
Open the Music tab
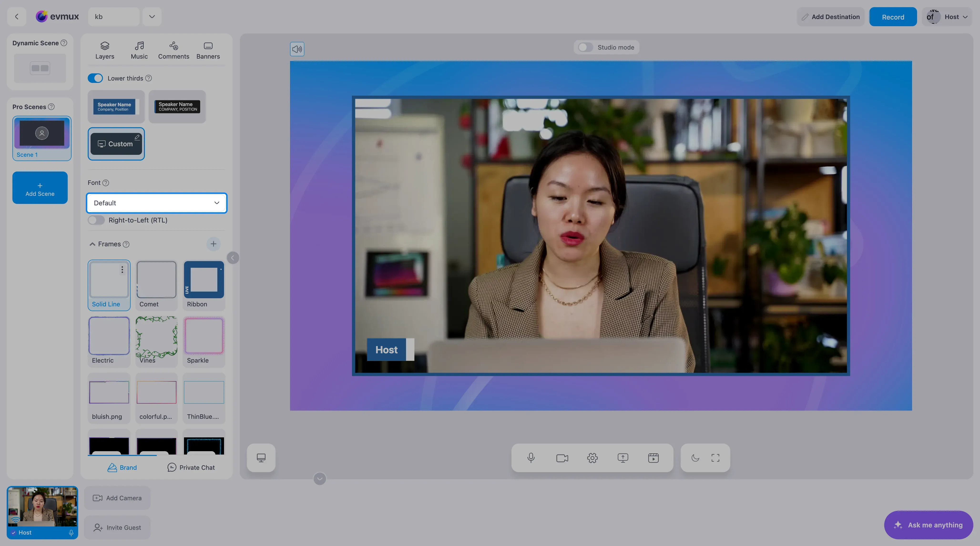[x=139, y=50]
